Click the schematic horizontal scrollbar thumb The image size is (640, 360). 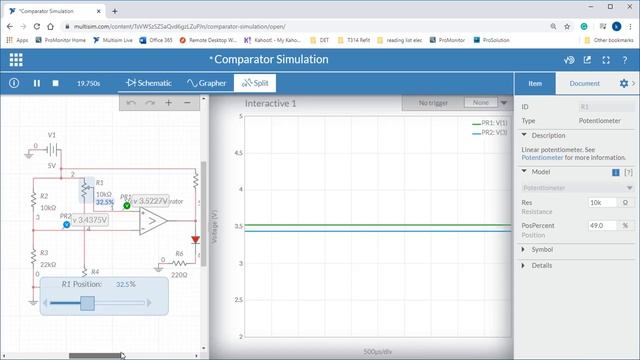pos(95,356)
